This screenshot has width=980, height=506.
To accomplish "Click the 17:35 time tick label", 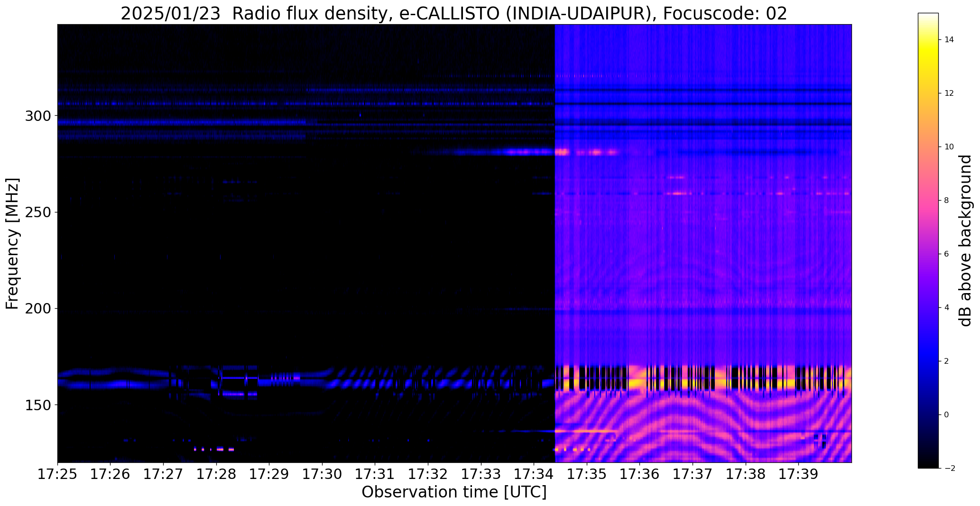I will pyautogui.click(x=587, y=474).
